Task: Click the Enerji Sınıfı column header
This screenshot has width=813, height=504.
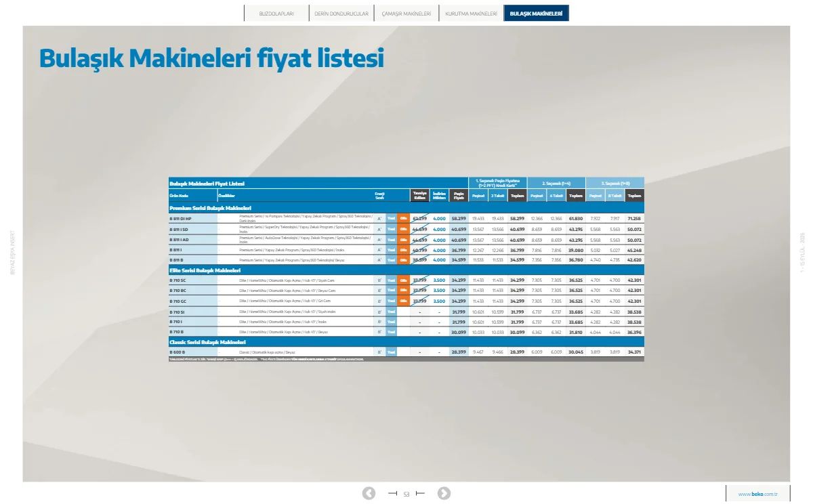Action: 380,195
